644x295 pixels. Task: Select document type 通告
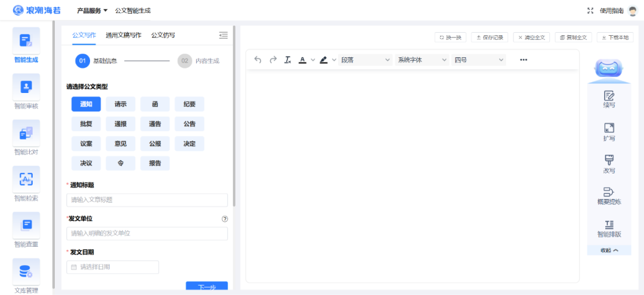(x=155, y=124)
